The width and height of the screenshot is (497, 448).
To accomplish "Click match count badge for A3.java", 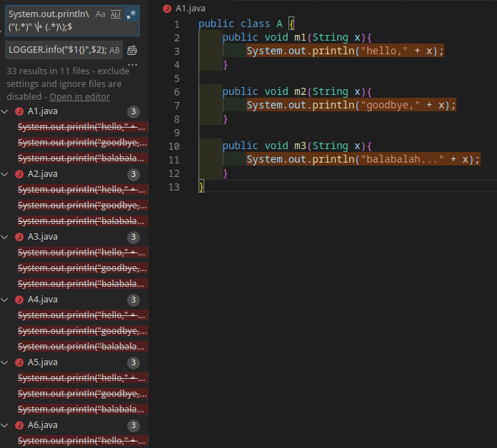I will click(134, 237).
